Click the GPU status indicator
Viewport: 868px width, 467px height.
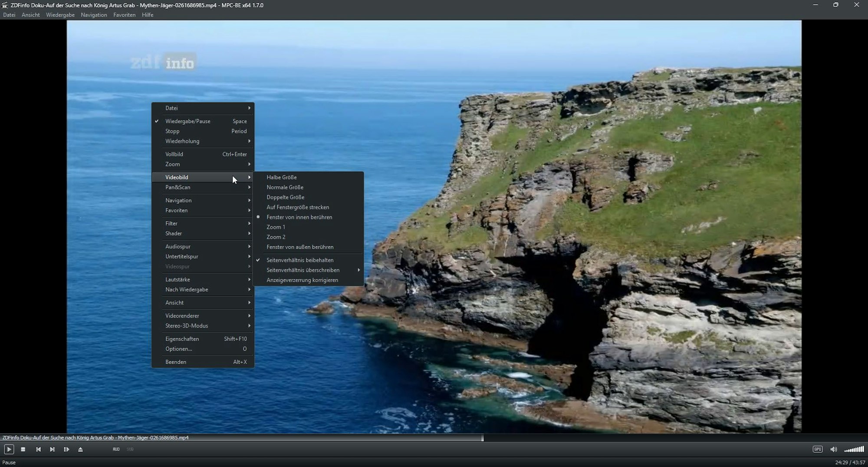pos(818,449)
